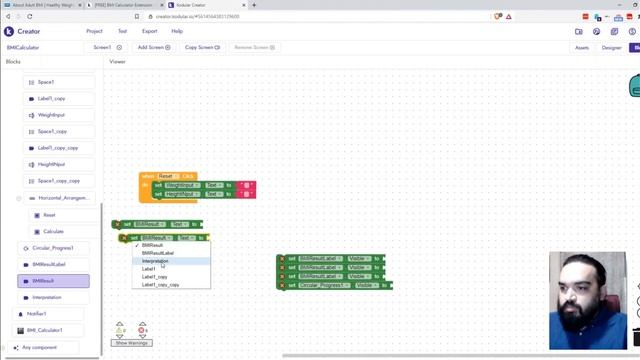Select BMIResultLabel in the blocks tree
The image size is (640, 360).
pyautogui.click(x=53, y=264)
